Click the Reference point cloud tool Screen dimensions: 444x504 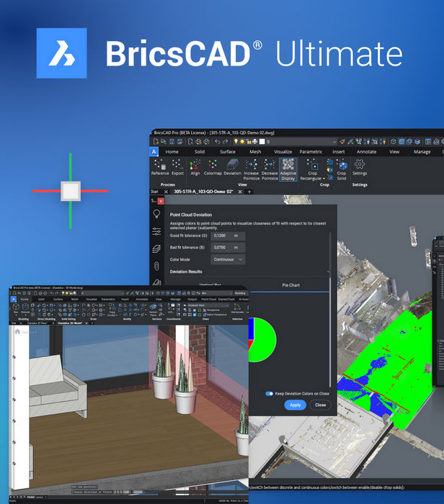[160, 167]
